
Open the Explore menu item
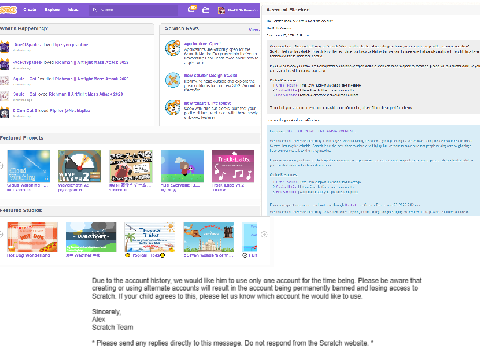coord(52,10)
